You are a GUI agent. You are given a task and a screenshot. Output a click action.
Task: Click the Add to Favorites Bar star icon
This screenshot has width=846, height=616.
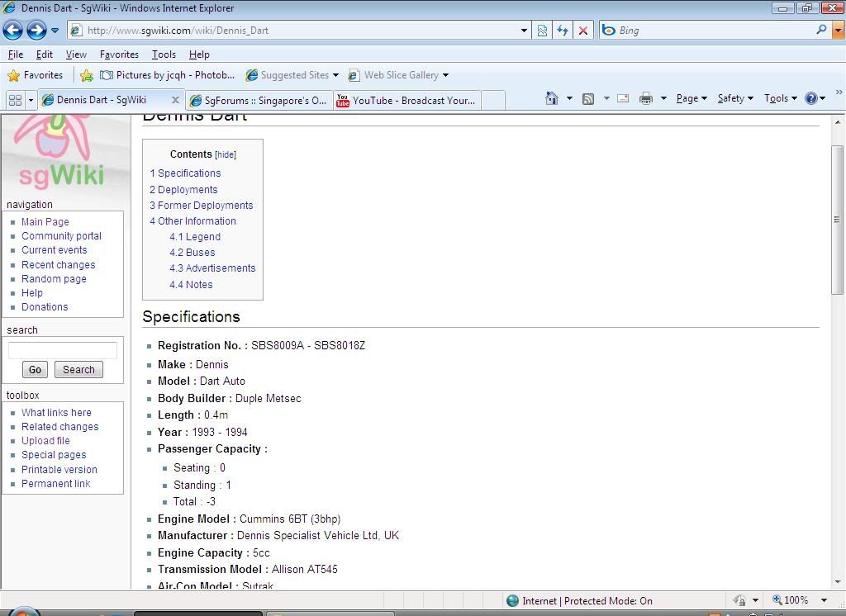(87, 75)
